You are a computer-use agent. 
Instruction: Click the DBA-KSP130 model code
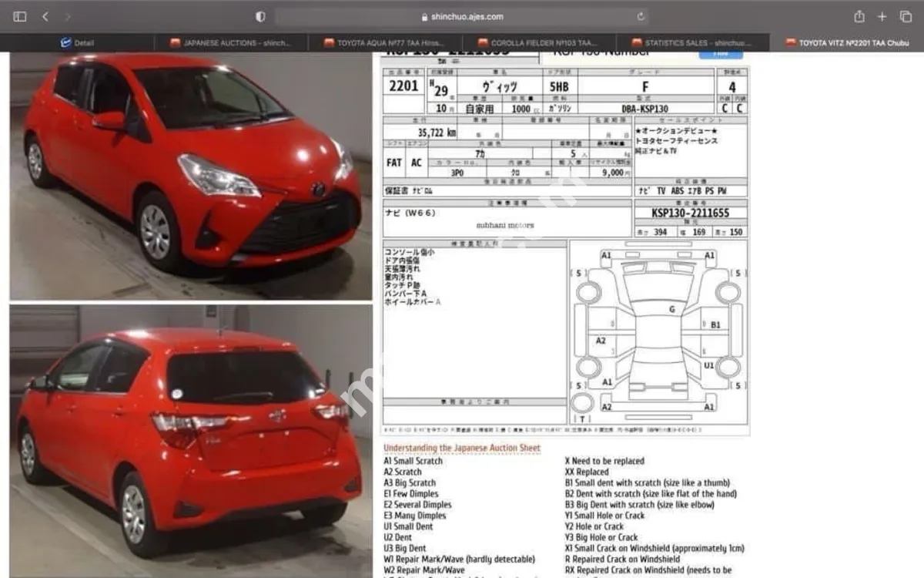[646, 109]
